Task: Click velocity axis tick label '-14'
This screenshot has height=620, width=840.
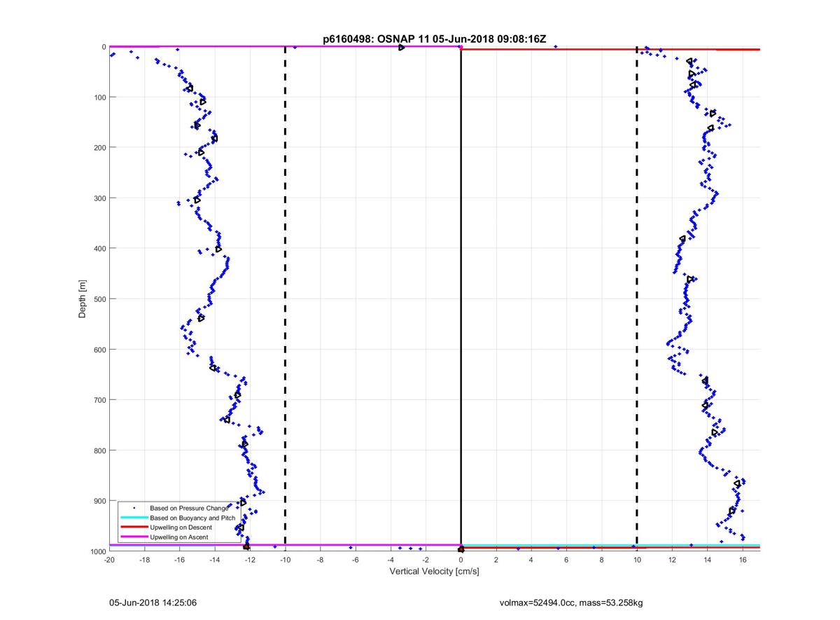Action: coord(215,560)
